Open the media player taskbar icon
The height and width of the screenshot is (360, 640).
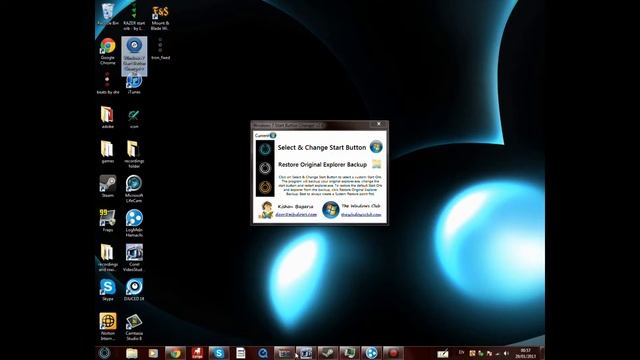coord(153,353)
